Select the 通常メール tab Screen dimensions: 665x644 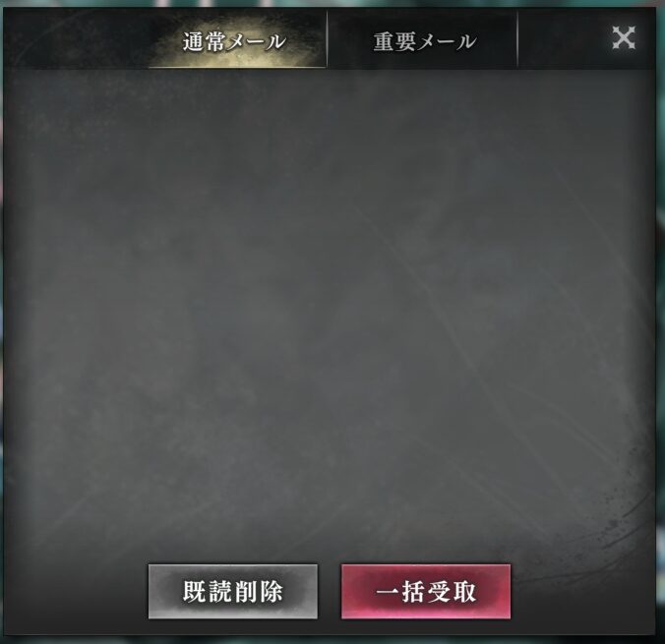pyautogui.click(x=237, y=40)
